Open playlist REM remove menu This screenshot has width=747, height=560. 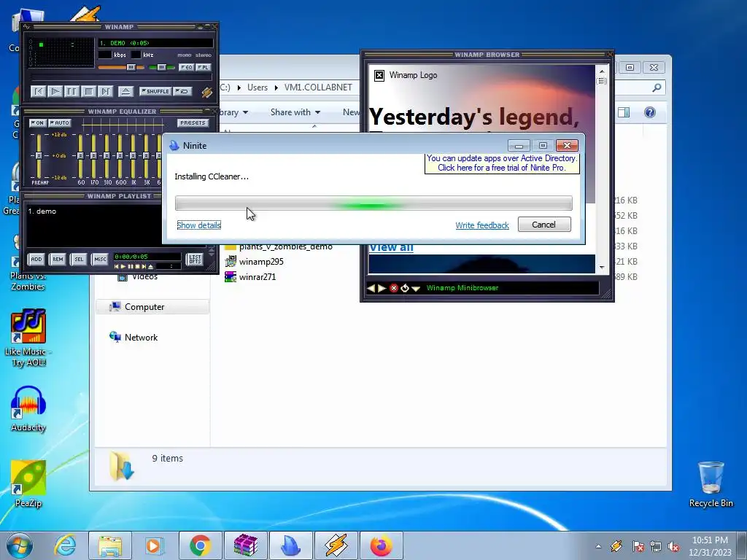coord(58,259)
